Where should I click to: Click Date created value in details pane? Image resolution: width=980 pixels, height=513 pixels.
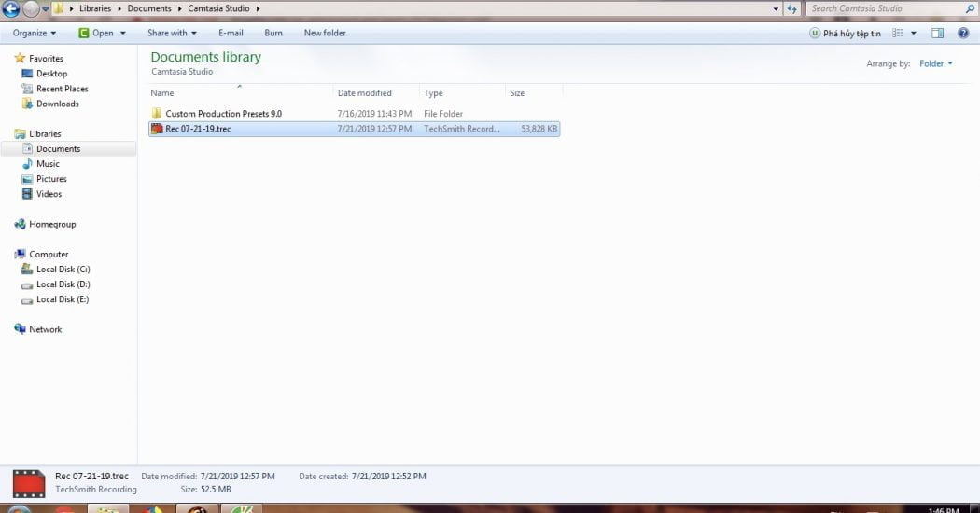[x=389, y=476]
